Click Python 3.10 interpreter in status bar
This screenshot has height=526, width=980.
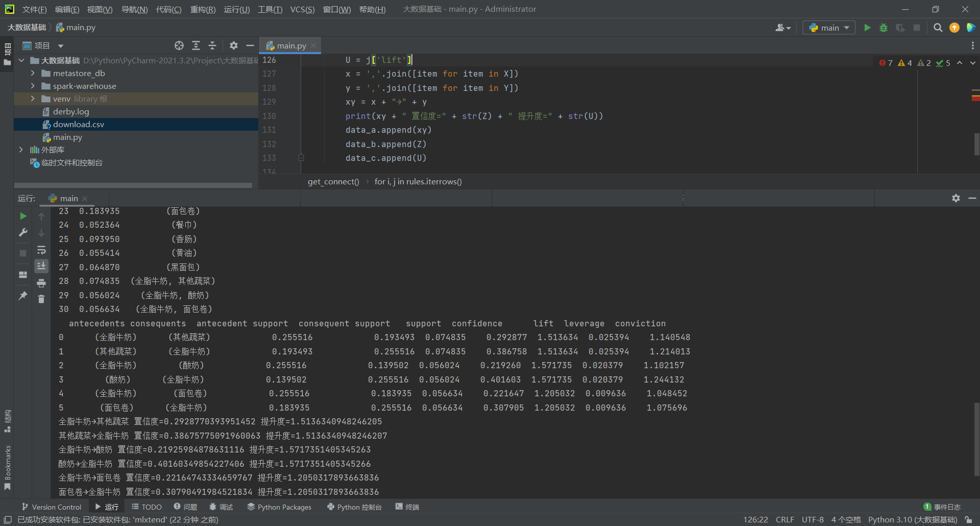[x=913, y=520]
